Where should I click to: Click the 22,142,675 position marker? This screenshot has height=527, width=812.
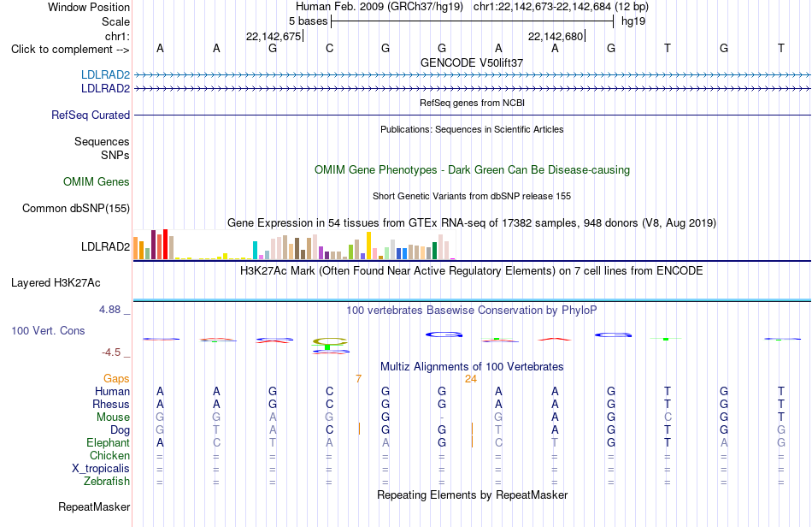[x=274, y=36]
